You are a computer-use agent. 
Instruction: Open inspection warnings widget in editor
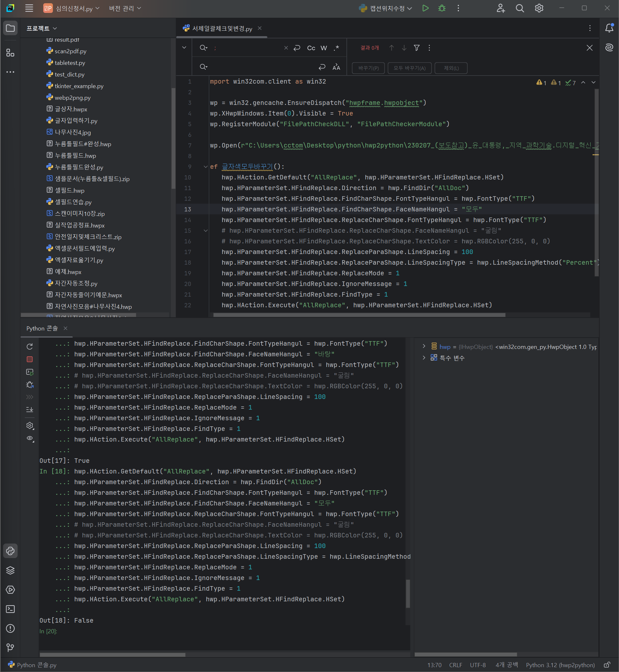556,83
